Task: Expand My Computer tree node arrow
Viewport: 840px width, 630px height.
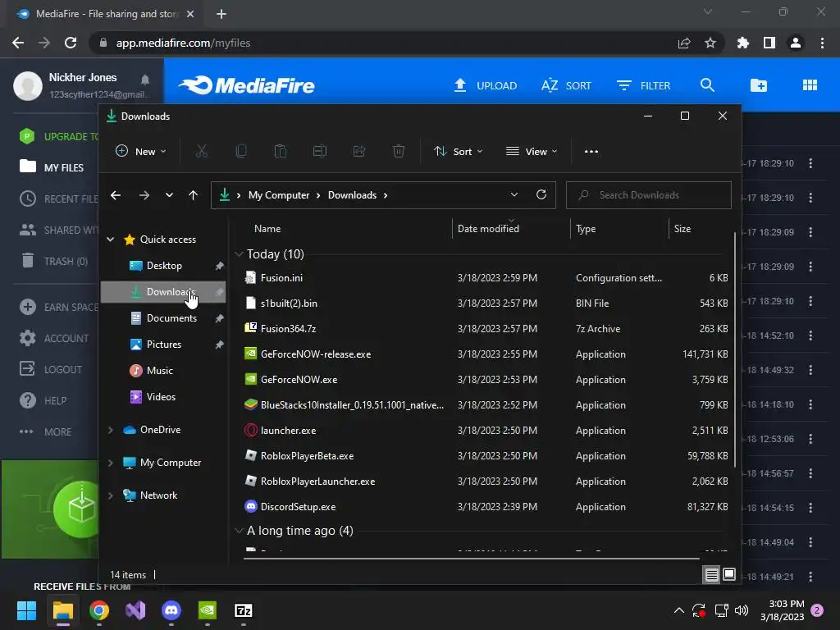Action: [111, 463]
